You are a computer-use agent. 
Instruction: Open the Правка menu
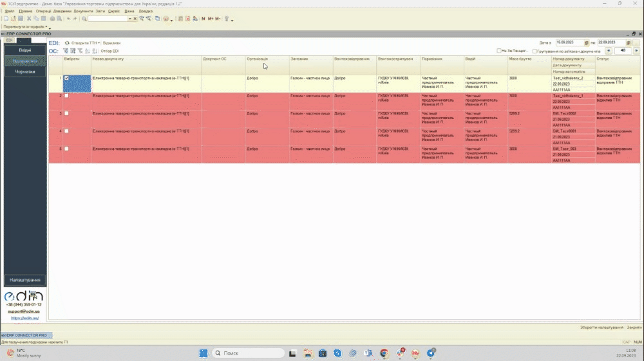[26, 11]
